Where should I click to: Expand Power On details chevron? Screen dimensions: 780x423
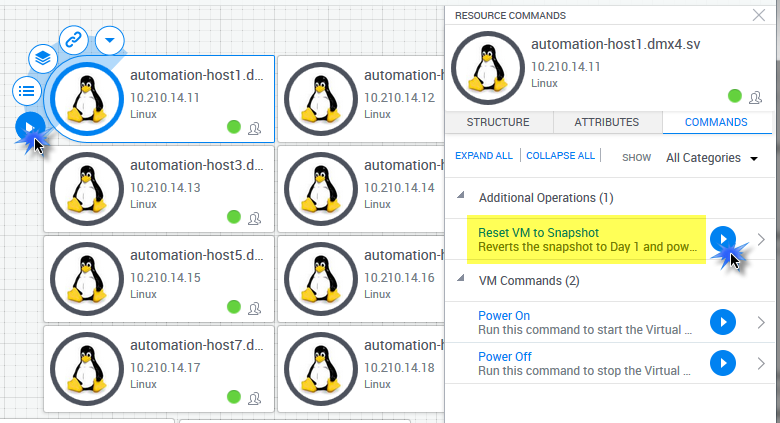point(761,322)
